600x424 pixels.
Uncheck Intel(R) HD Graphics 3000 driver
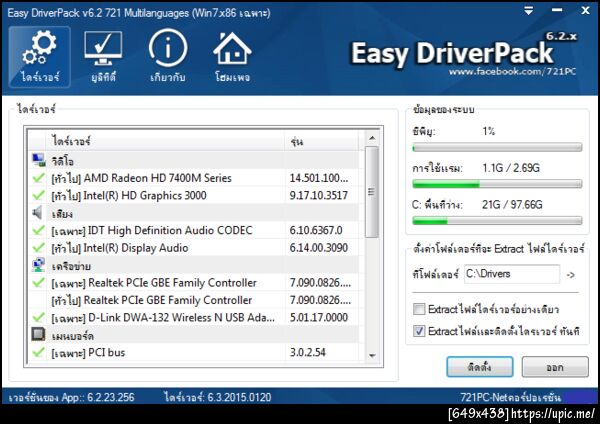tap(38, 196)
